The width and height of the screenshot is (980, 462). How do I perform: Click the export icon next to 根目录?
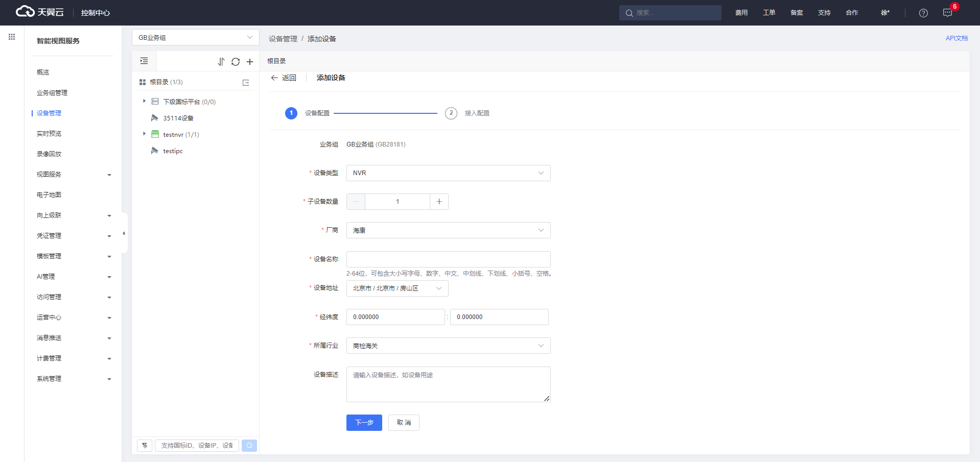point(246,83)
